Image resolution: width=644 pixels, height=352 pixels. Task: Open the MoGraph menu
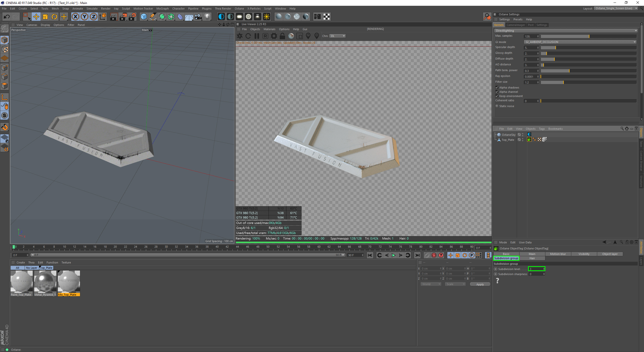click(162, 9)
